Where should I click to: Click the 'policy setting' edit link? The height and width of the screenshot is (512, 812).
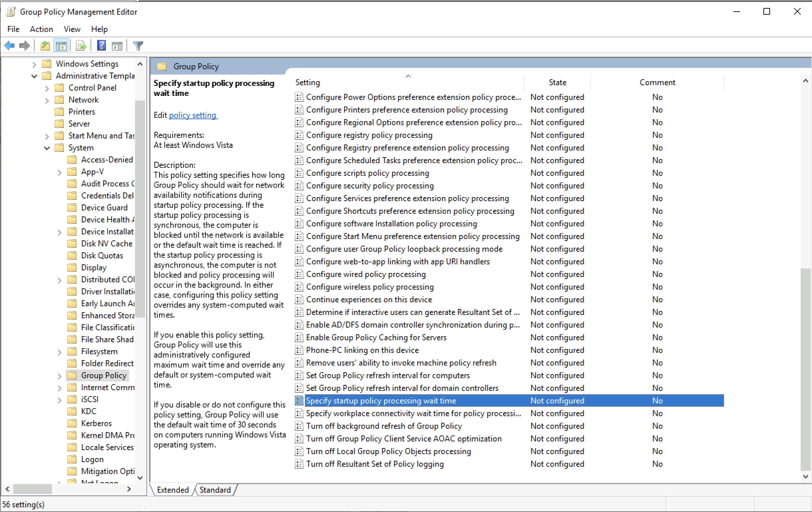[193, 116]
